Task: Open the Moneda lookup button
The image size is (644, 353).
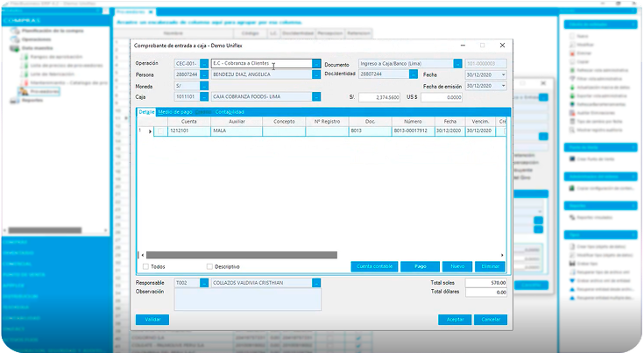Action: pos(204,87)
